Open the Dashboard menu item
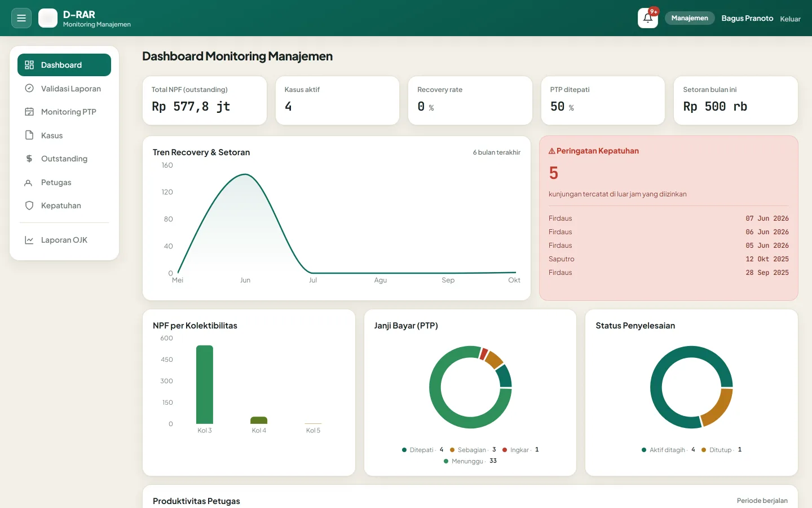This screenshot has width=812, height=508. 64,65
